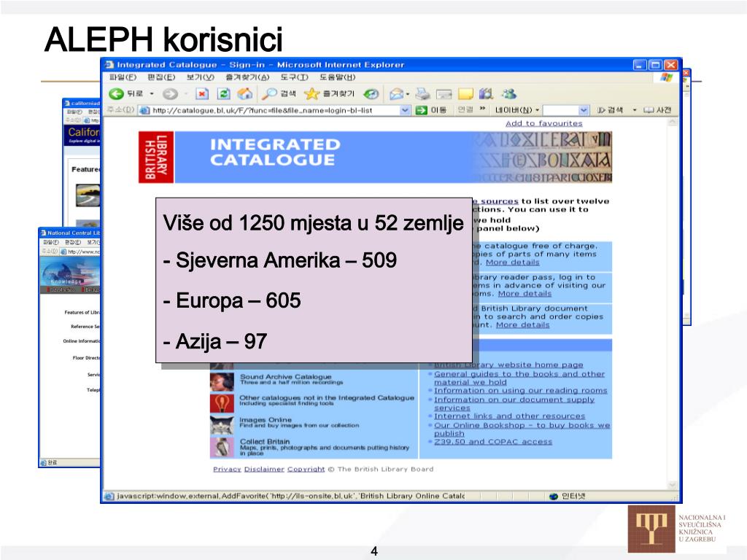The width and height of the screenshot is (747, 560).
Task: Click the Messenger people icon
Action: (509, 94)
